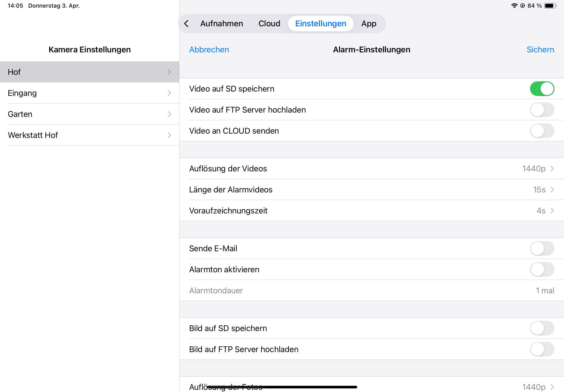Switch to the Cloud tab
The width and height of the screenshot is (564, 392).
pos(269,24)
